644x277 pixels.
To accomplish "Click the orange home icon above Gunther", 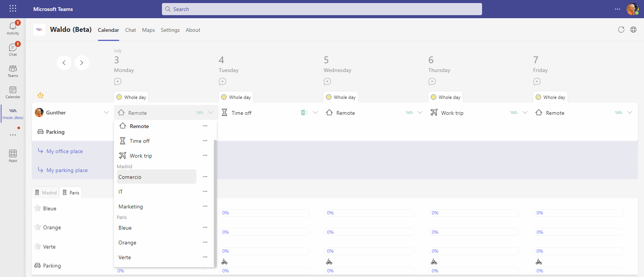I will 40,95.
